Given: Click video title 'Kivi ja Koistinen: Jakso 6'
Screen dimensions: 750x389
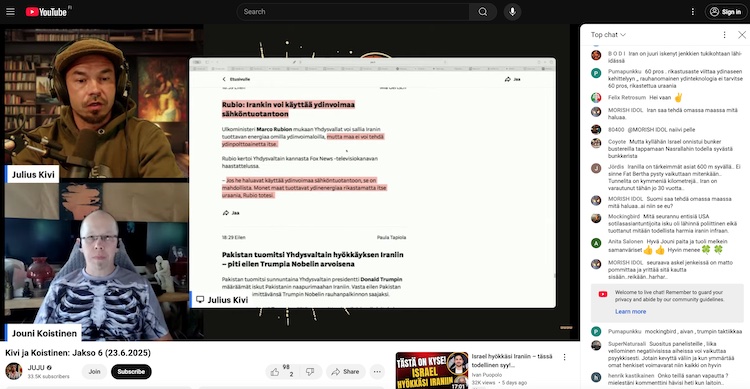Looking at the screenshot, I should click(x=78, y=353).
